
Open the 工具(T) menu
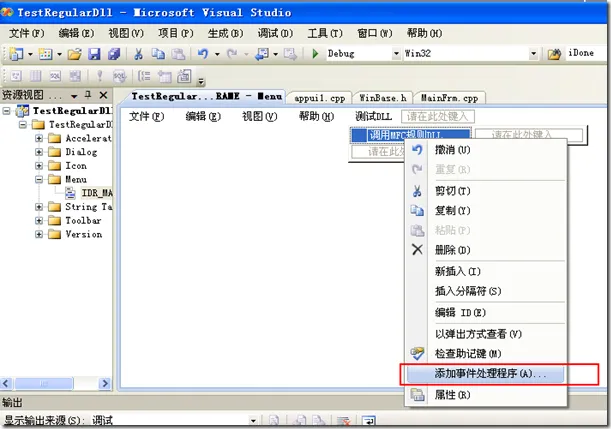click(325, 33)
